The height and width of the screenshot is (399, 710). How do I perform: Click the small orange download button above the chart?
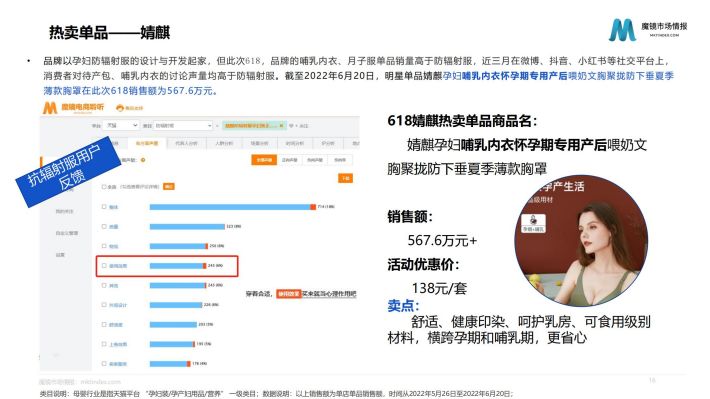(345, 178)
